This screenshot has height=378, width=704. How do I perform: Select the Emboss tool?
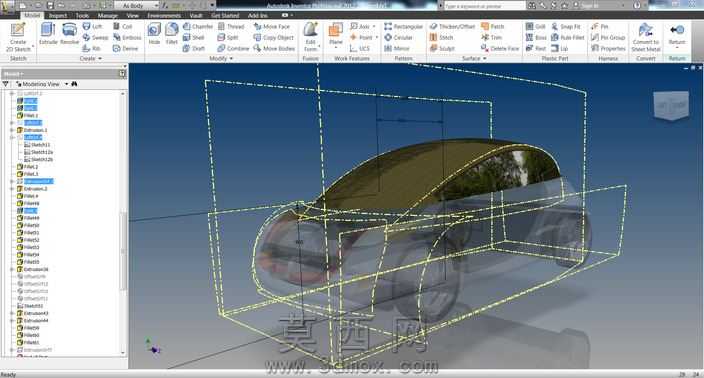tap(127, 38)
